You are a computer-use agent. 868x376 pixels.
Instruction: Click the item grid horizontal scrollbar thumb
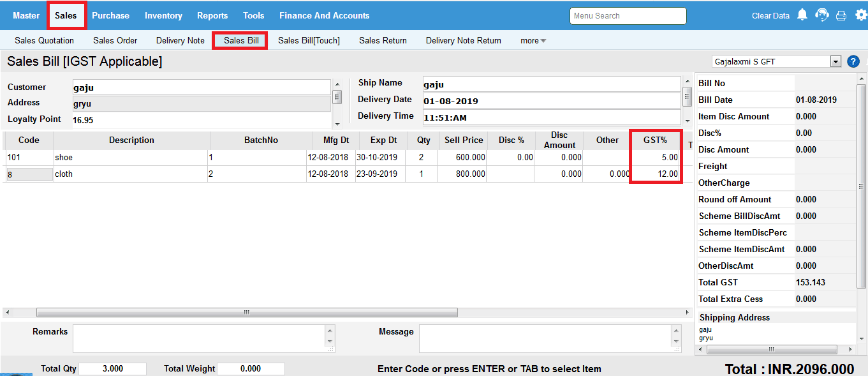click(x=247, y=313)
